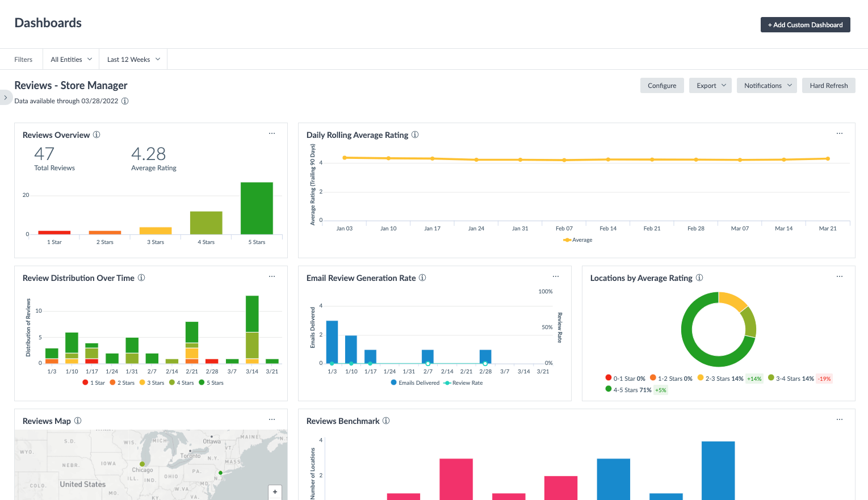868x500 pixels.
Task: Click info icon next to Reviews Overview
Action: [97, 135]
